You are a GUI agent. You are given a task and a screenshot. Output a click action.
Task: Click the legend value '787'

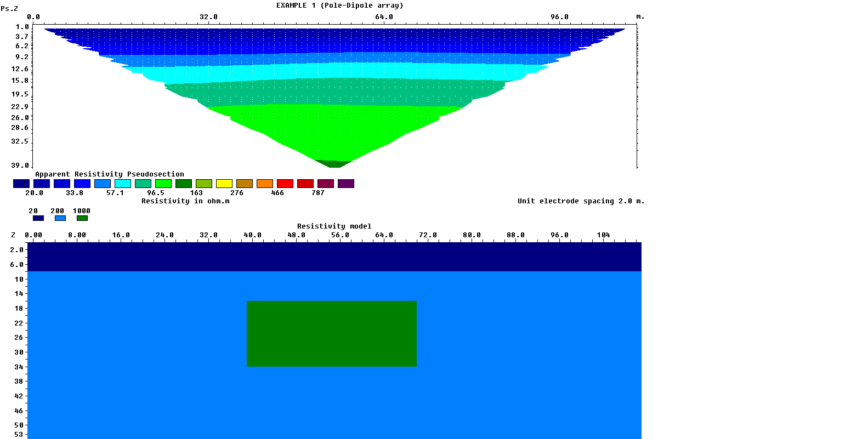pos(318,193)
